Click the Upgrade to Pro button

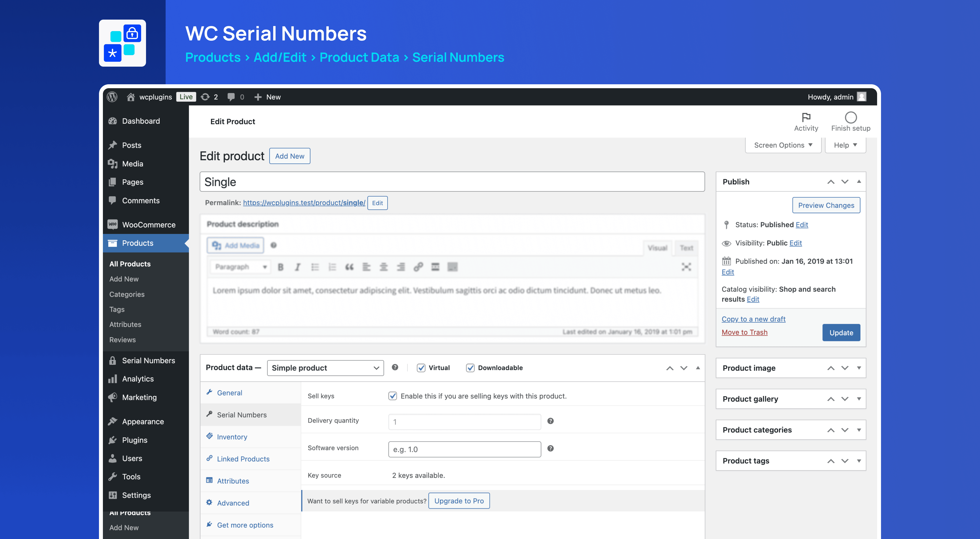pos(459,501)
